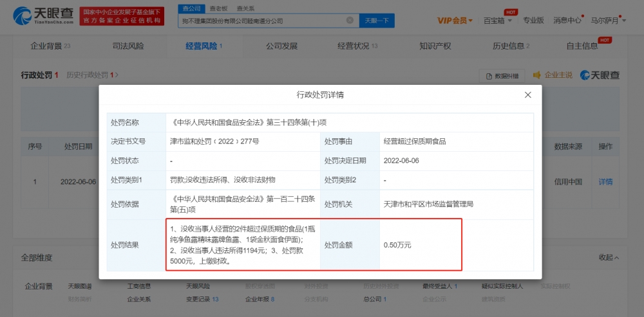Viewport: 644px width, 317px height.
Task: Click 疑似实际控制人 link
Action: click(502, 286)
